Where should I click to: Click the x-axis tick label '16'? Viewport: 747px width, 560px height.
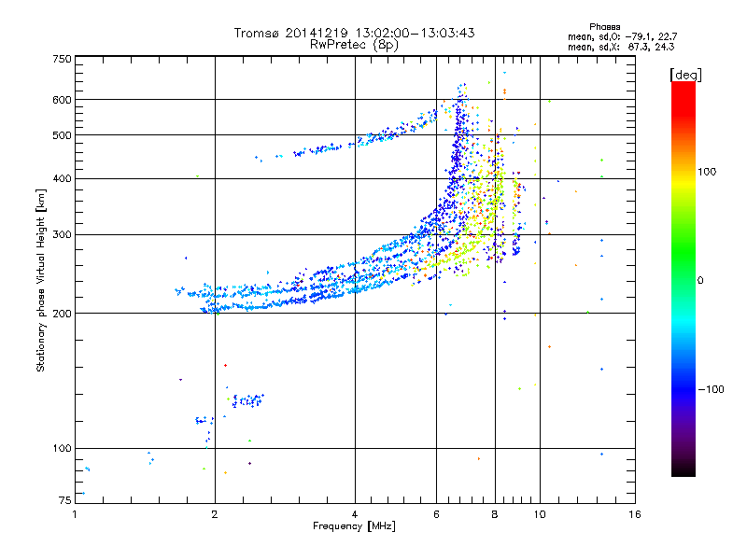(x=635, y=514)
